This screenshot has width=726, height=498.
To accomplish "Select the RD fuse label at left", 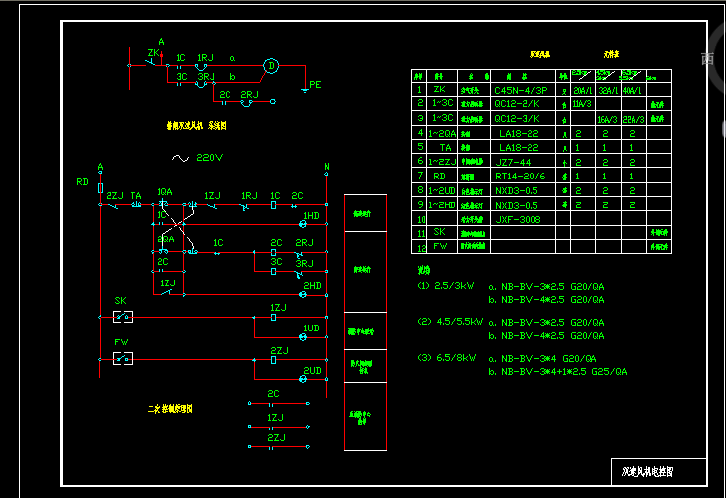I will coord(82,182).
